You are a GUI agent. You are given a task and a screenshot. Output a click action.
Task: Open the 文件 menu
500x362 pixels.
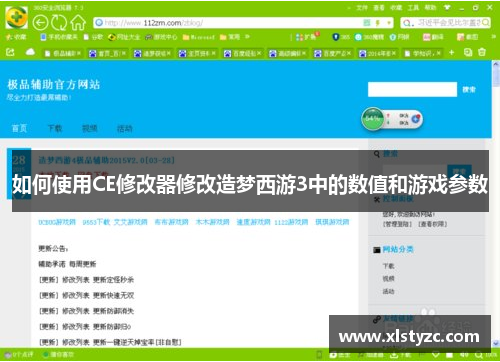361,7
